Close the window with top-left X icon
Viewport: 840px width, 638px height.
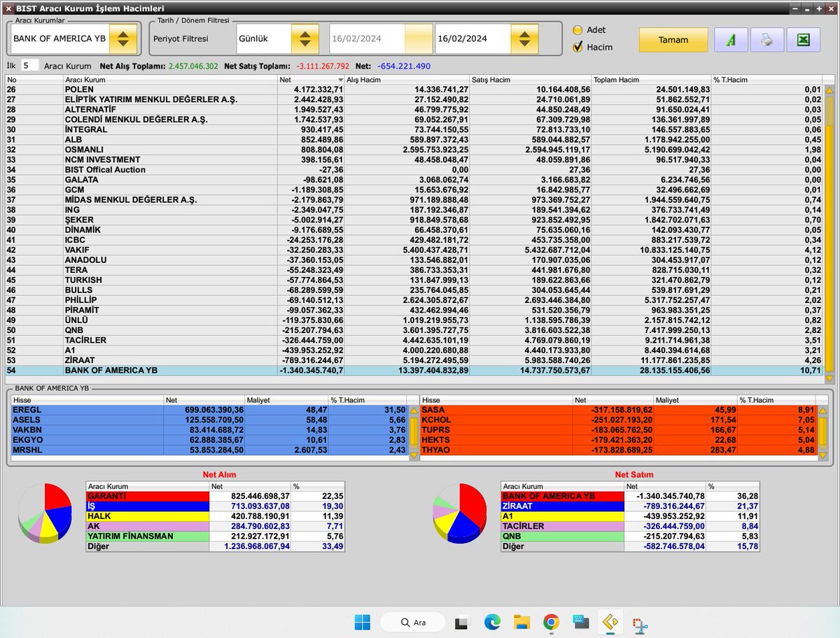[8, 8]
